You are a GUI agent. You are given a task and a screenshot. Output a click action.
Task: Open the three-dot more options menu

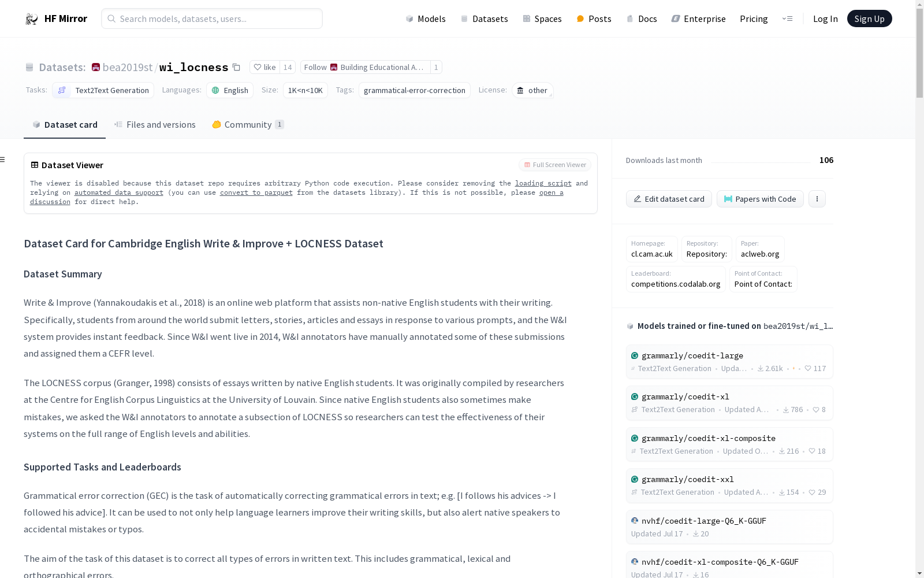click(817, 199)
